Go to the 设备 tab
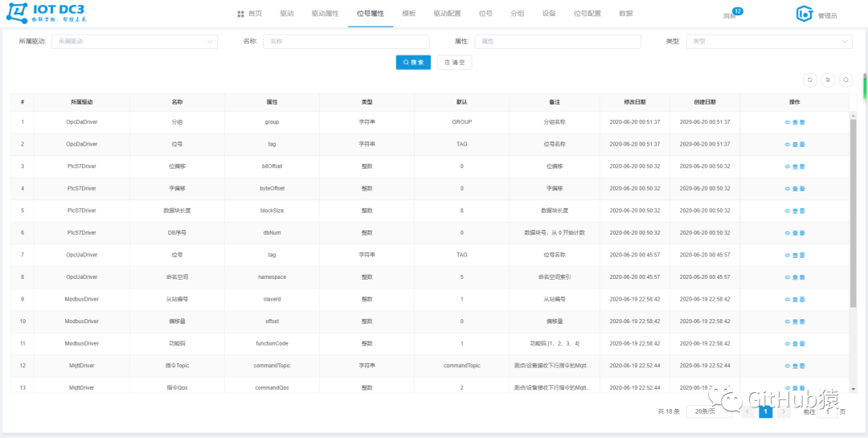The height and width of the screenshot is (438, 868). click(549, 14)
